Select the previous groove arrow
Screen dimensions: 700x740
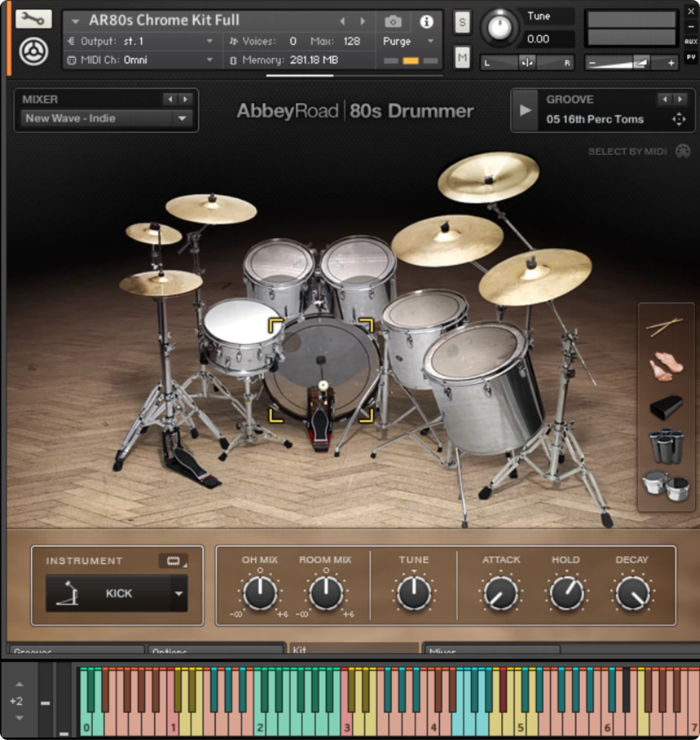tap(665, 99)
